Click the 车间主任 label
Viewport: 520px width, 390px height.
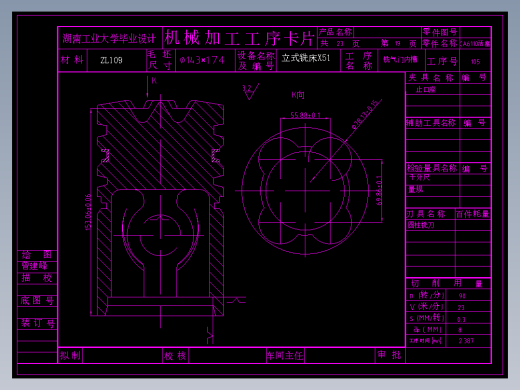pos(285,356)
